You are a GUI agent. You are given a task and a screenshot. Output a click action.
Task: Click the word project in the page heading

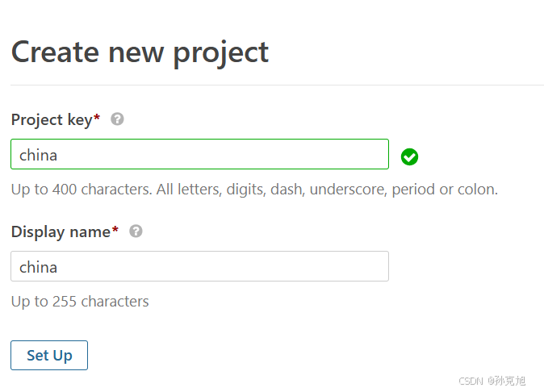pos(221,54)
